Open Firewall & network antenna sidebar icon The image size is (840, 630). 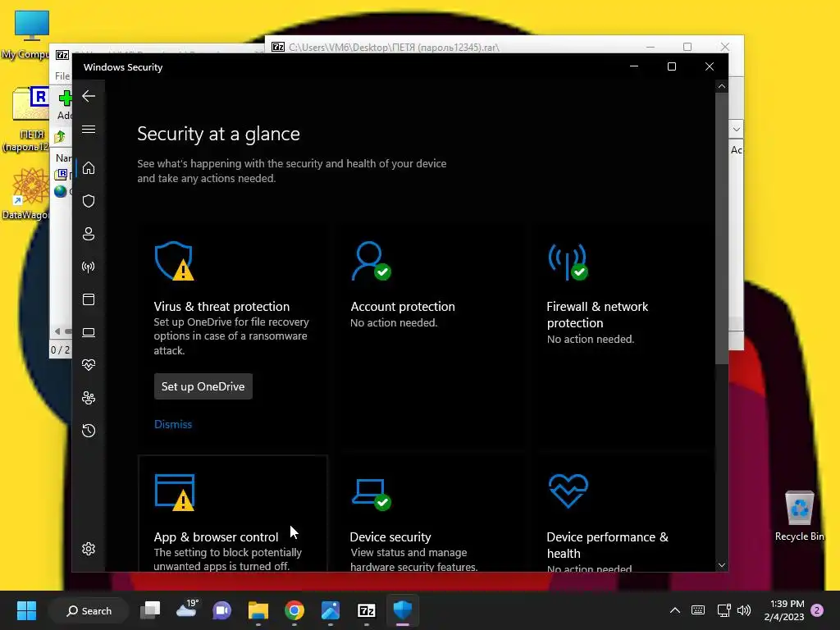(89, 267)
